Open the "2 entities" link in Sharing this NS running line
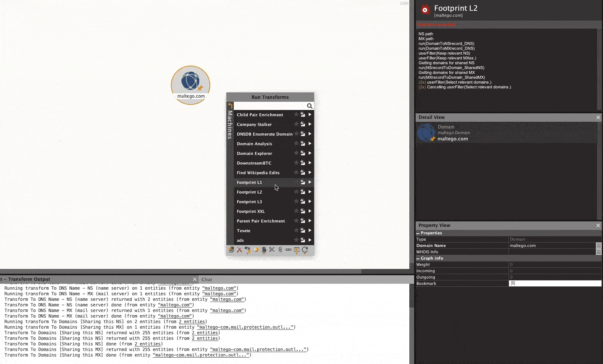Image resolution: width=603 pixels, height=364 pixels. pos(192,322)
